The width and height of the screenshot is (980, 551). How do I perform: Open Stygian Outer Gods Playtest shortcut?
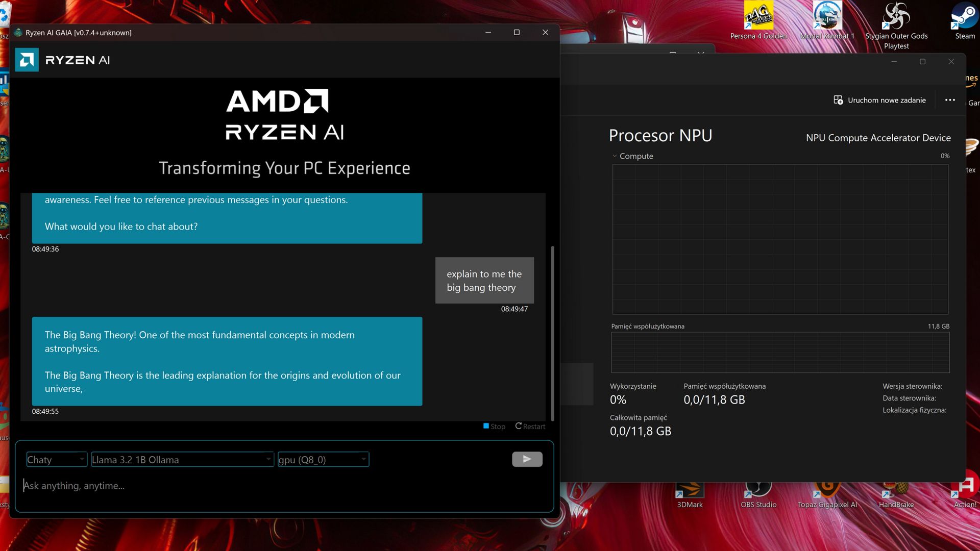(x=896, y=26)
